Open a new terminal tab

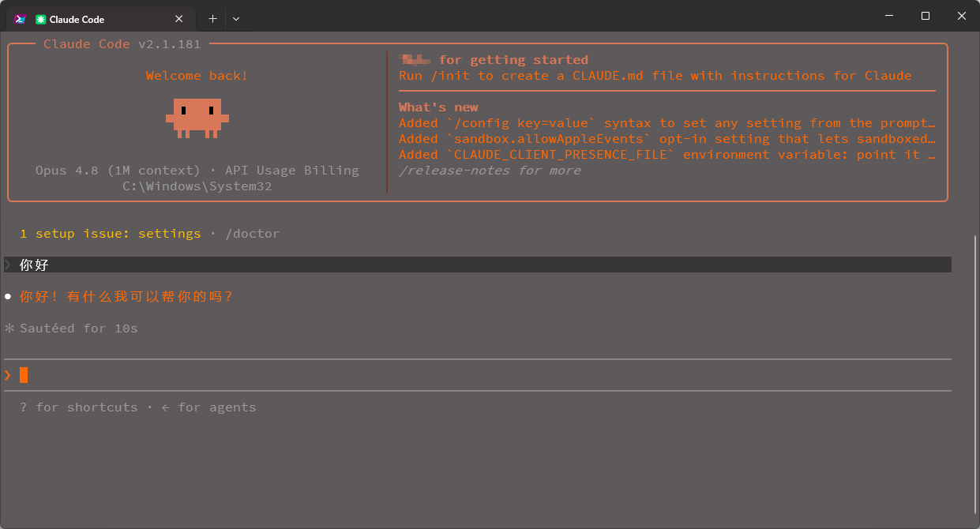pos(212,18)
